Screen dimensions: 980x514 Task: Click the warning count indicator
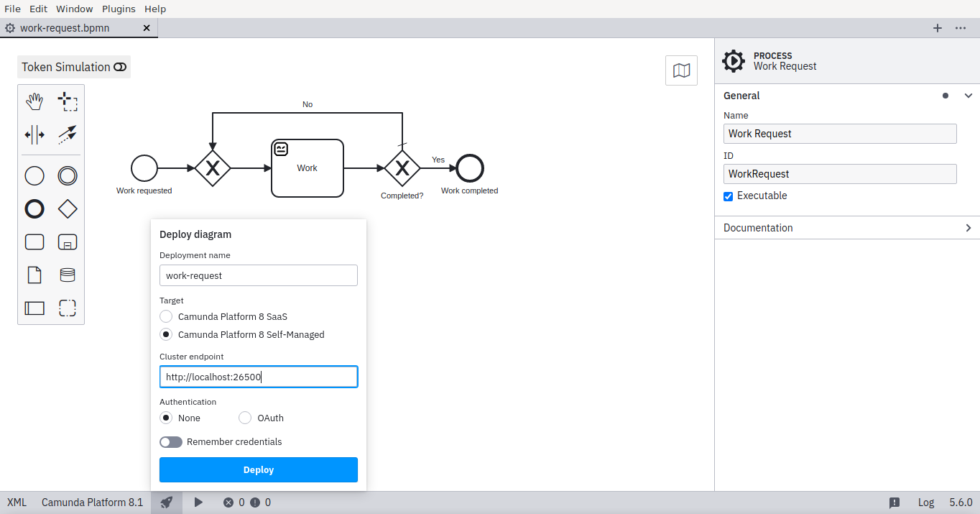coord(261,502)
